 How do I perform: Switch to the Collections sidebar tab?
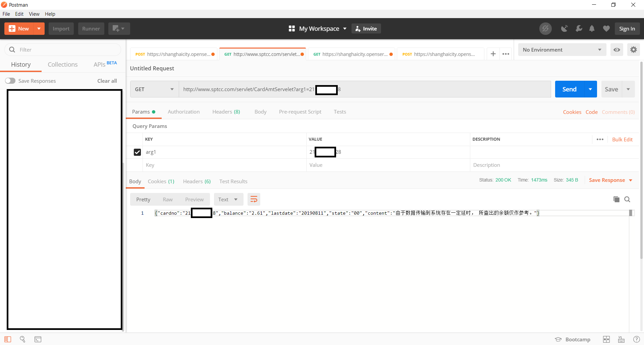tap(63, 65)
